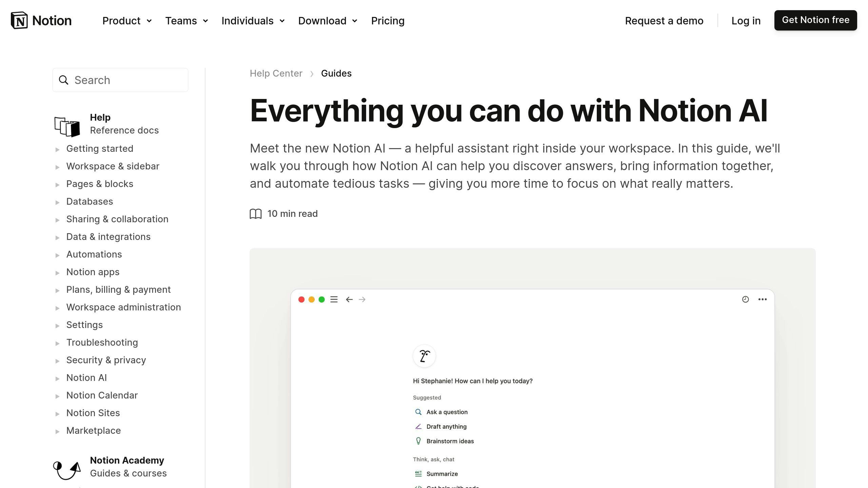The width and height of the screenshot is (868, 488).
Task: Expand the Sharing & collaboration section arrow
Action: (57, 220)
